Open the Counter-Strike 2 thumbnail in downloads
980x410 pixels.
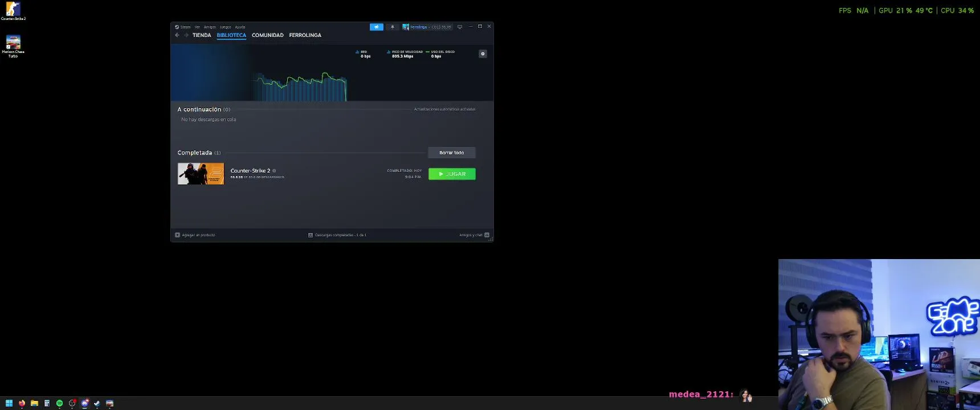(201, 174)
